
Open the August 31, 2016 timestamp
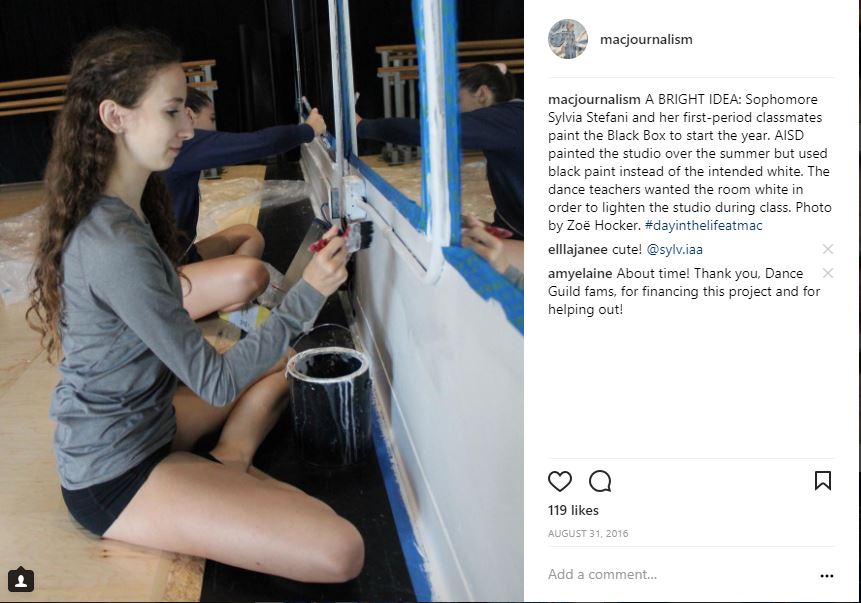pyautogui.click(x=588, y=533)
